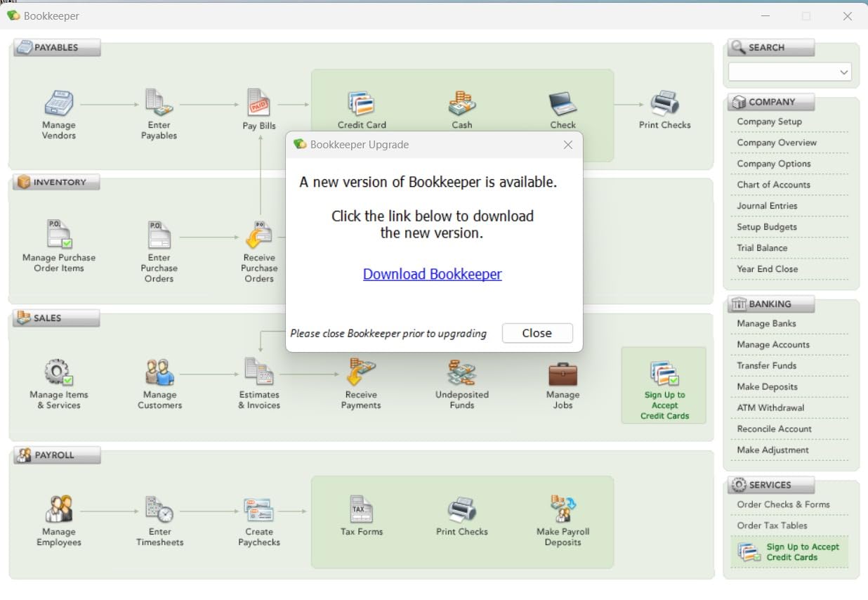
Task: Open the search dropdown arrow
Action: pyautogui.click(x=843, y=72)
